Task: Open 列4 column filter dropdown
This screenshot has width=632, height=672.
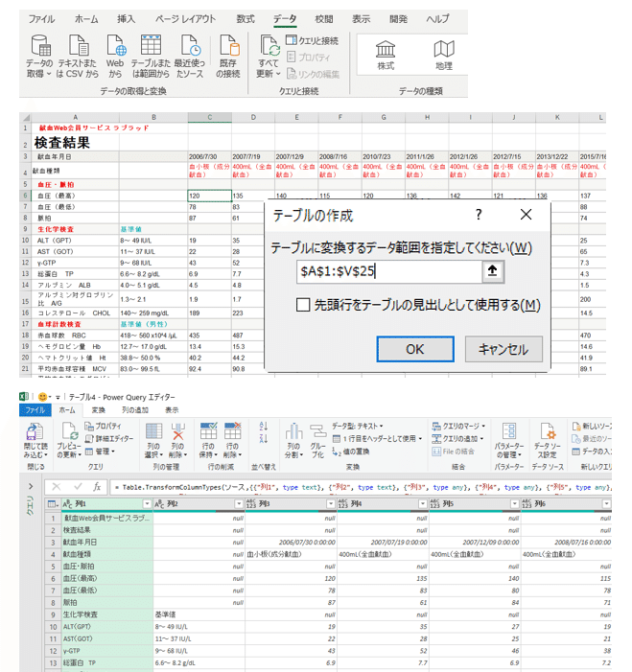Action: (x=423, y=504)
